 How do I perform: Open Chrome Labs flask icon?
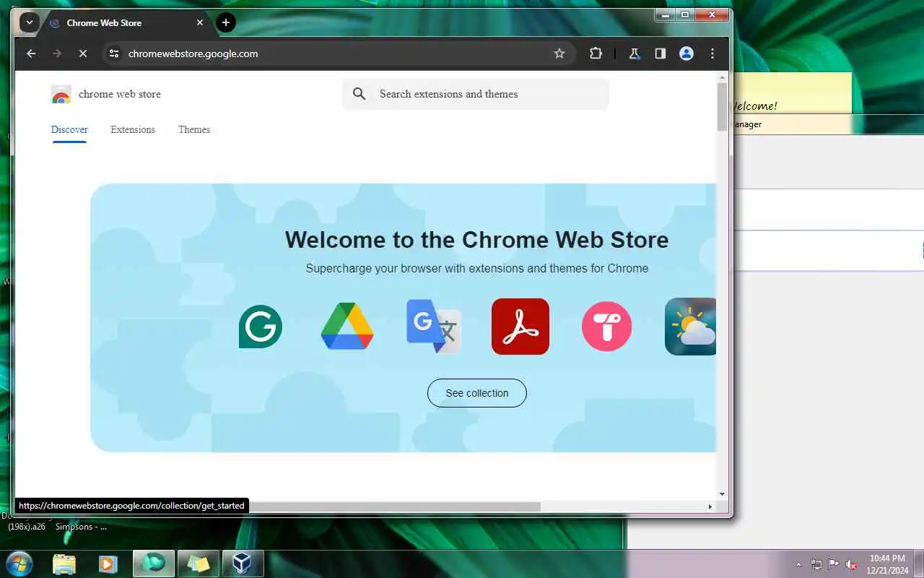click(635, 53)
